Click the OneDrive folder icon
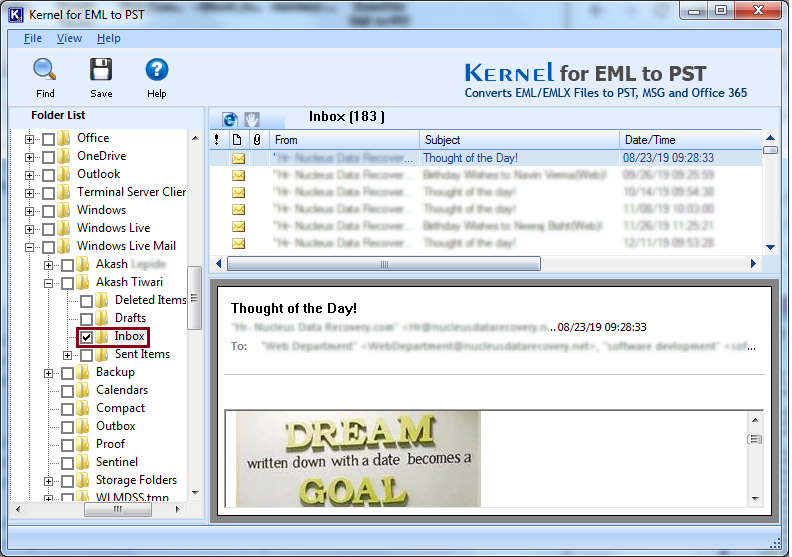Image resolution: width=792 pixels, height=557 pixels. point(64,157)
